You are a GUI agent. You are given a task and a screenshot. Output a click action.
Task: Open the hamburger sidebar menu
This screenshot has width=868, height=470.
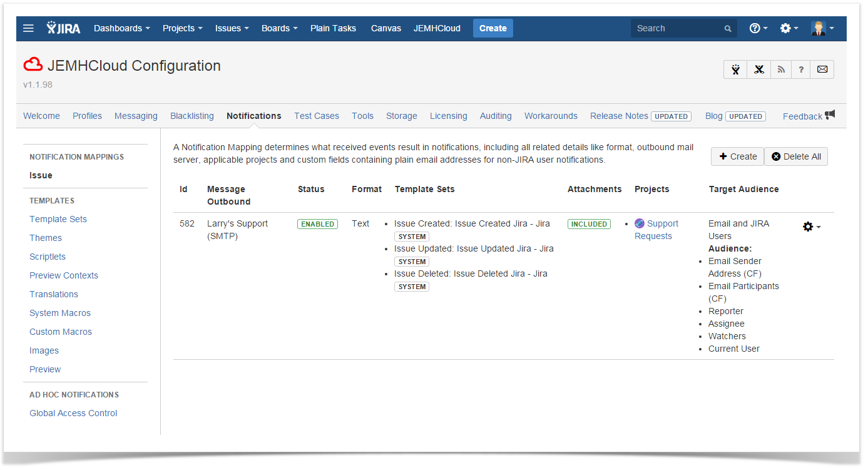click(28, 28)
